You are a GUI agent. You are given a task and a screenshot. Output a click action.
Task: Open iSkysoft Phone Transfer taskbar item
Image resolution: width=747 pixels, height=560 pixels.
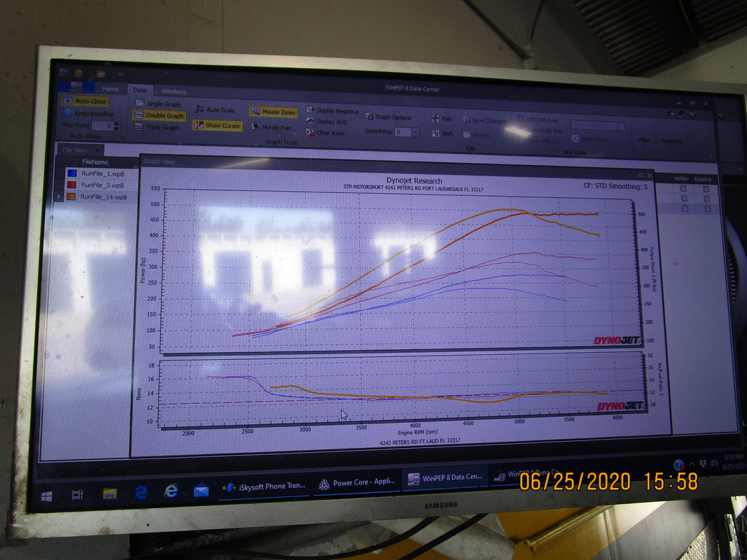tap(264, 486)
